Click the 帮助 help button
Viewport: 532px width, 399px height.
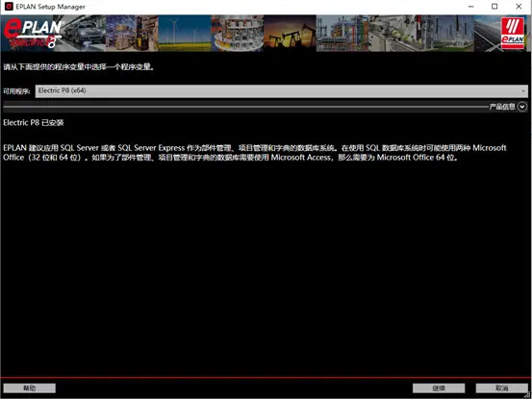(30, 388)
